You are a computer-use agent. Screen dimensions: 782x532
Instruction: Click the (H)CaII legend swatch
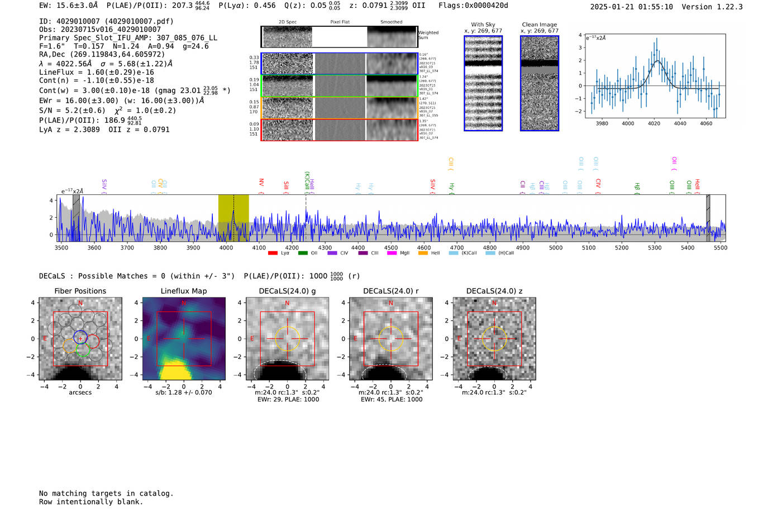tap(490, 253)
